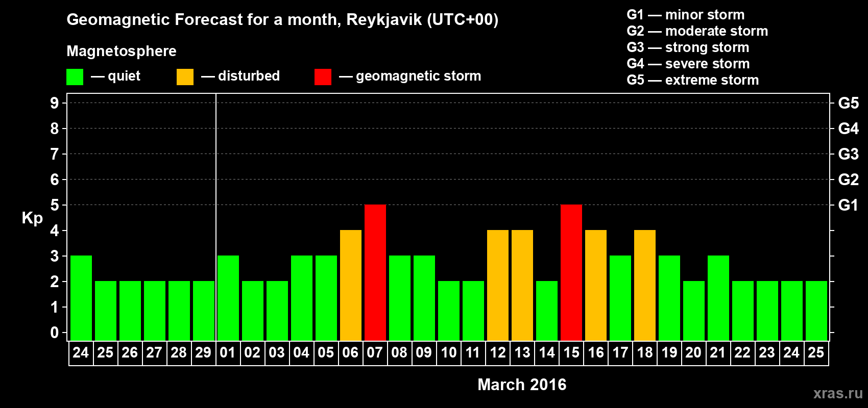Click the orange bar above date 12
This screenshot has width=868, height=408.
click(x=498, y=285)
